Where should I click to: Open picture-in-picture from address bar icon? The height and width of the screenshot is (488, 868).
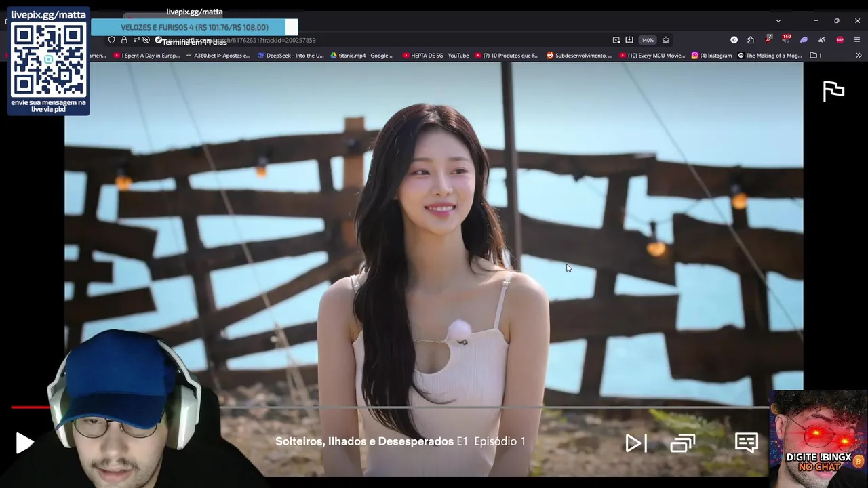(616, 40)
